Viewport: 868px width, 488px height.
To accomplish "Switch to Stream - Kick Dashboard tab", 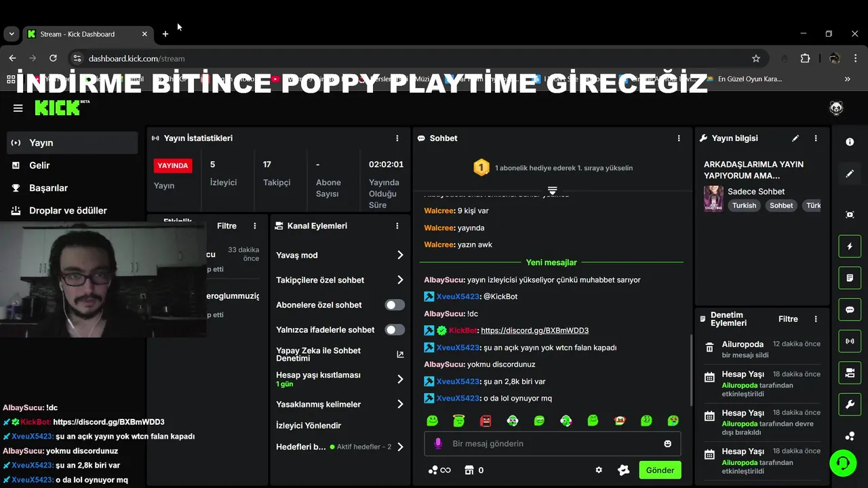I will coord(87,34).
